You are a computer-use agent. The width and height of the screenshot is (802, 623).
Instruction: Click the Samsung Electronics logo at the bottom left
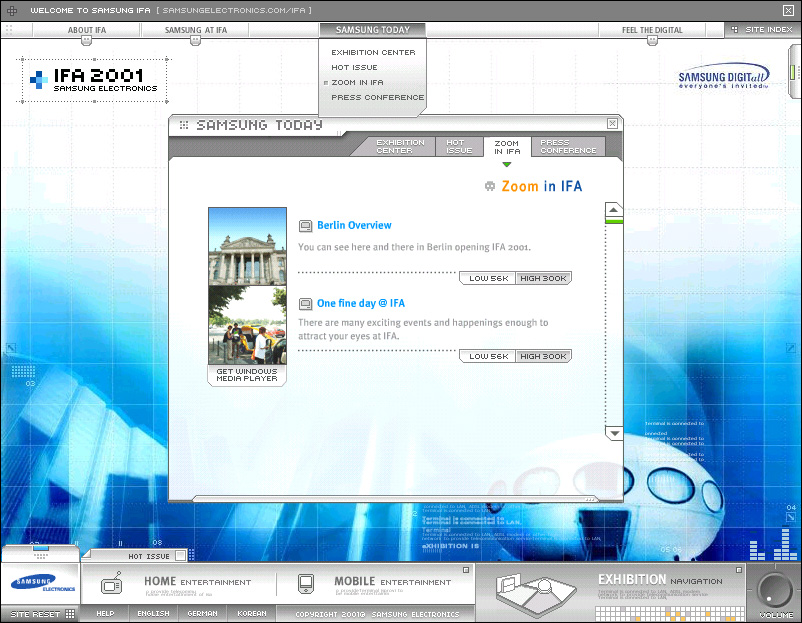coord(41,584)
